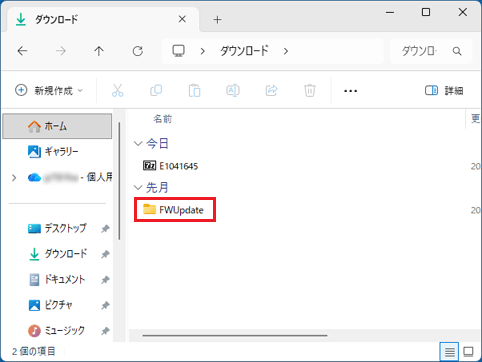Open the 新規作成 dropdown

pyautogui.click(x=49, y=90)
